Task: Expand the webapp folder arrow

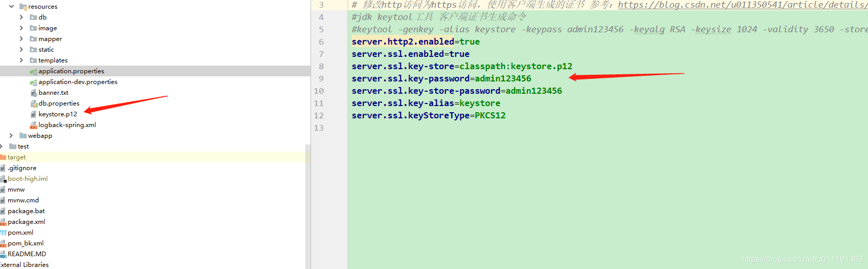Action: 11,136
